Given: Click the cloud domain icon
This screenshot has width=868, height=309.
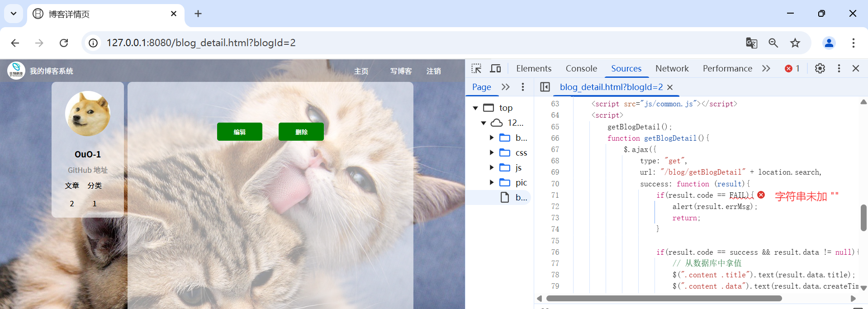Looking at the screenshot, I should [x=497, y=123].
